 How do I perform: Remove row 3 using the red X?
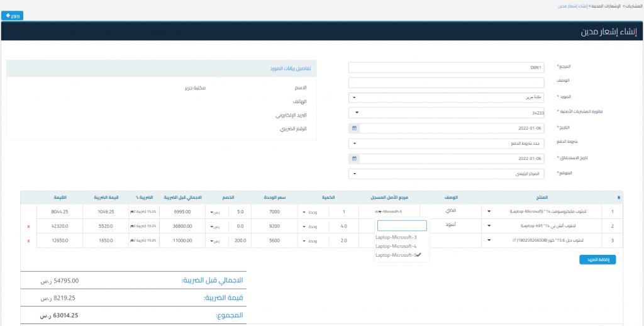(28, 240)
